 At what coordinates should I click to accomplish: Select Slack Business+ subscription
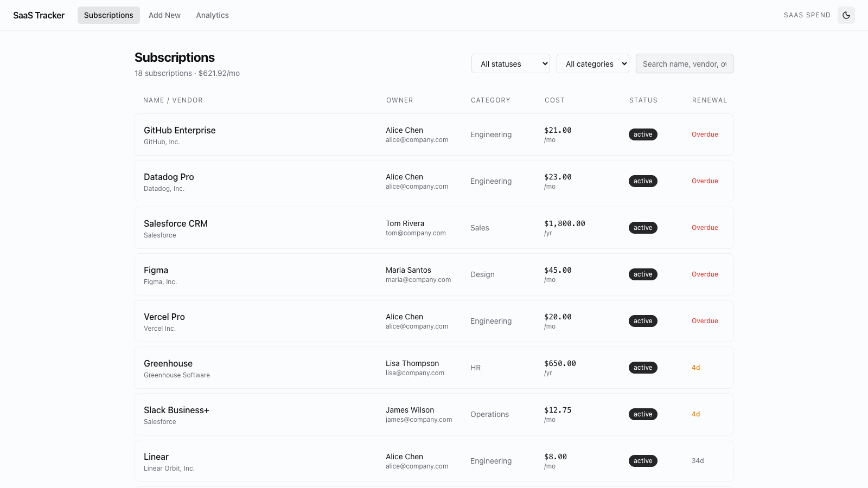pos(434,414)
